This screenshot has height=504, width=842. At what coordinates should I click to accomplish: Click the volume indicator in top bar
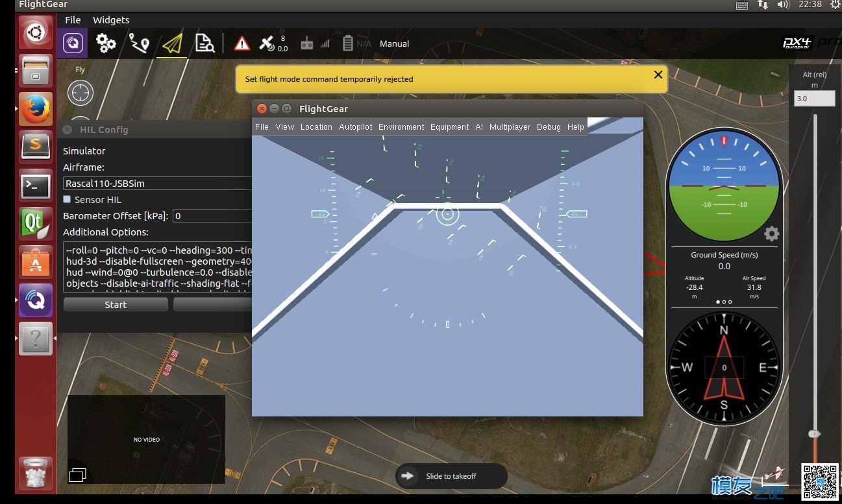pos(783,5)
